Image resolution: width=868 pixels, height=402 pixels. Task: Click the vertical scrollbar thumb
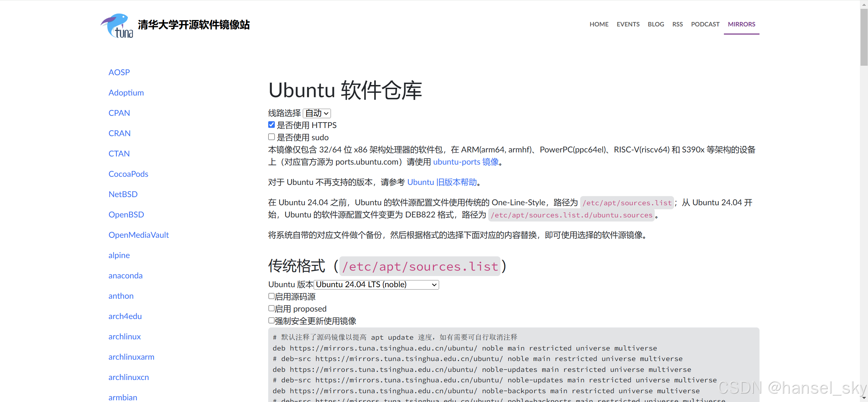pyautogui.click(x=864, y=37)
